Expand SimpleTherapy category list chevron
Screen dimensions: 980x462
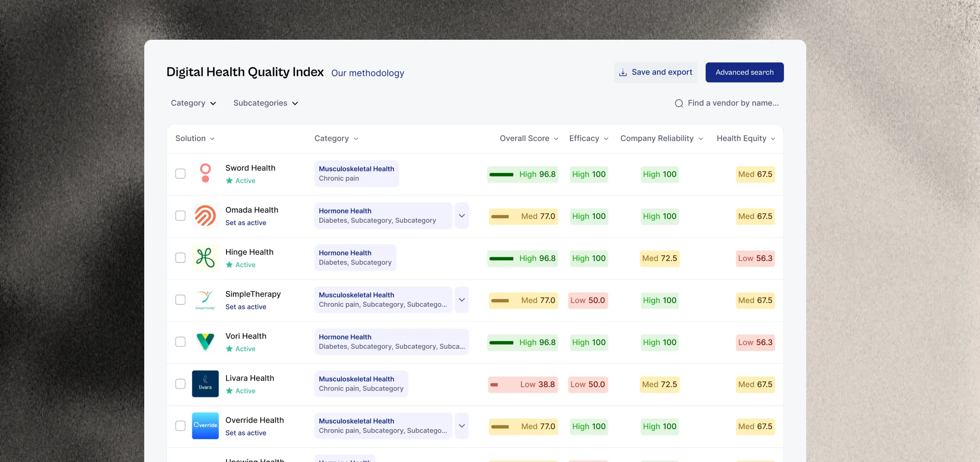[x=462, y=300]
